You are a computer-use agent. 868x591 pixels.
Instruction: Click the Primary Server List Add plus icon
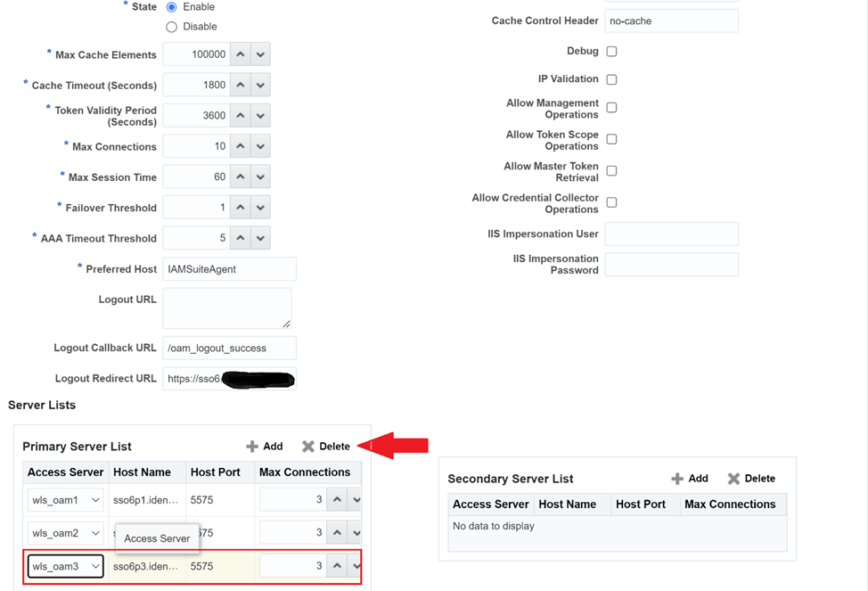click(x=252, y=447)
